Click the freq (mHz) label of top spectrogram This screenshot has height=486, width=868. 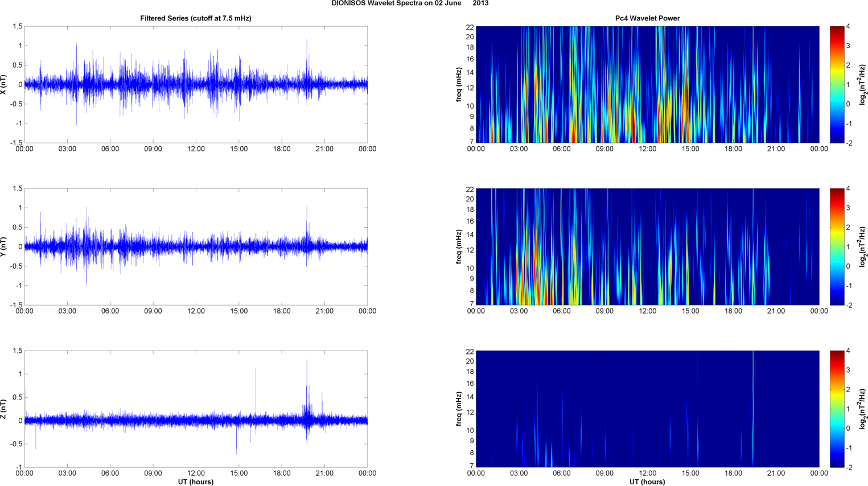[x=459, y=85]
